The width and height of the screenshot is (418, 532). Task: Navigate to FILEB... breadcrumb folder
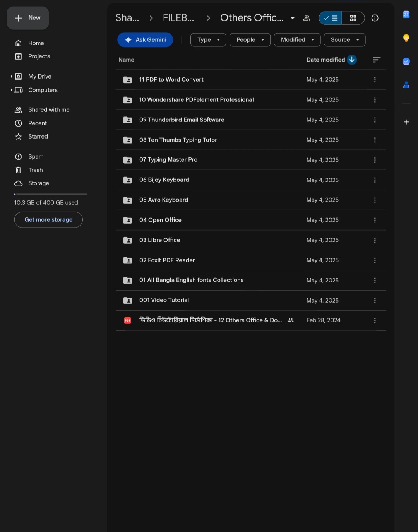coord(178,18)
